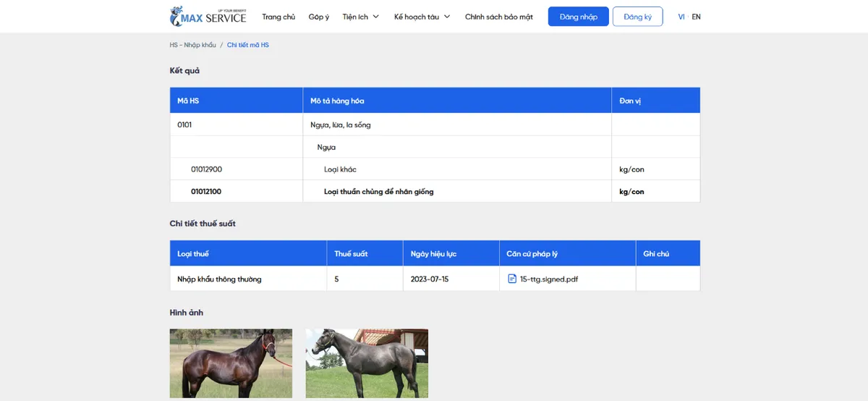View the gray horse image
Viewport: 868px width, 401px height.
367,363
